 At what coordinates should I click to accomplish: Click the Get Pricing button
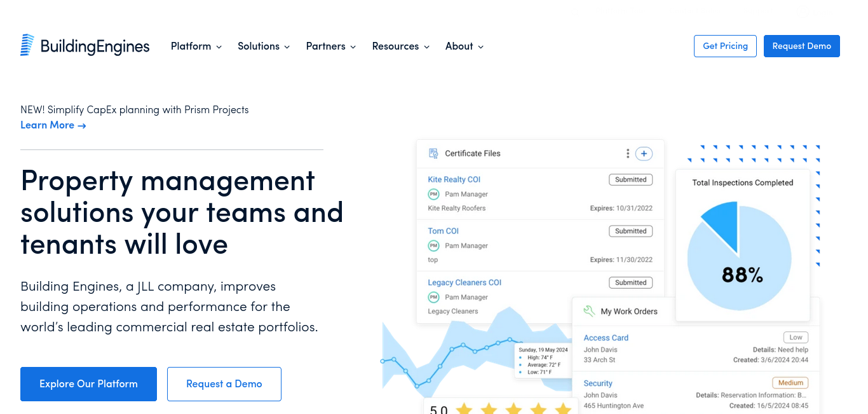[x=725, y=46]
